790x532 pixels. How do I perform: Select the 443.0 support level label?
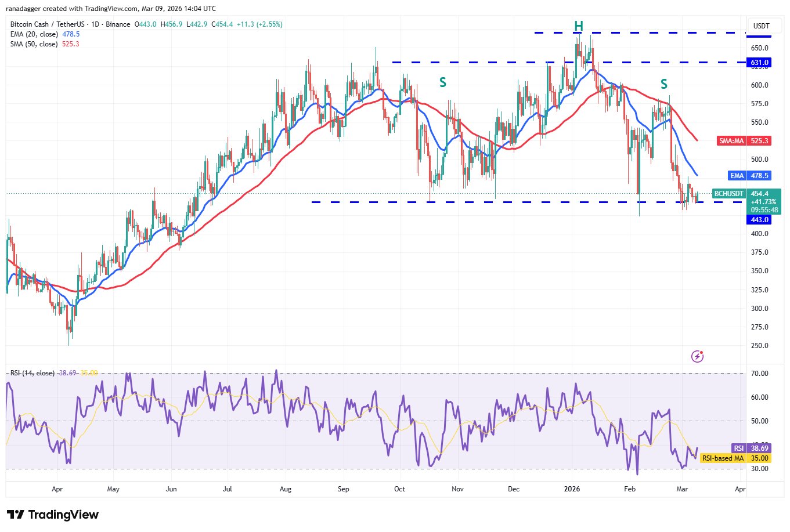tap(759, 220)
